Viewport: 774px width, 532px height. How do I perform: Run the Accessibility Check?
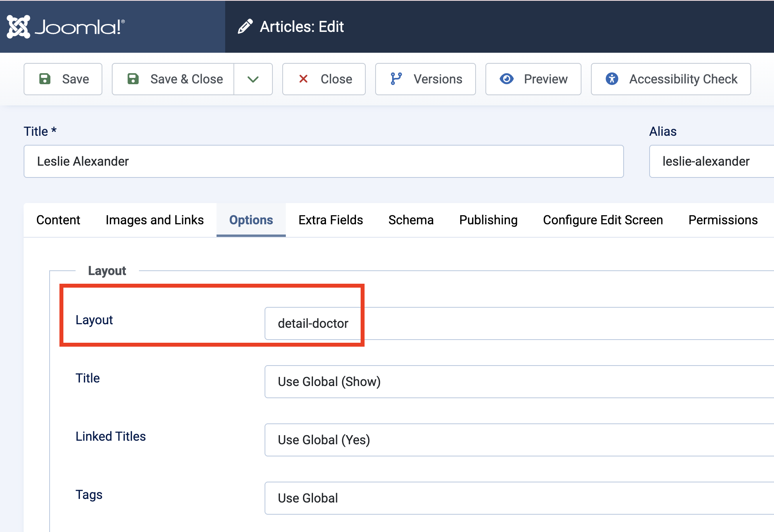coord(671,79)
